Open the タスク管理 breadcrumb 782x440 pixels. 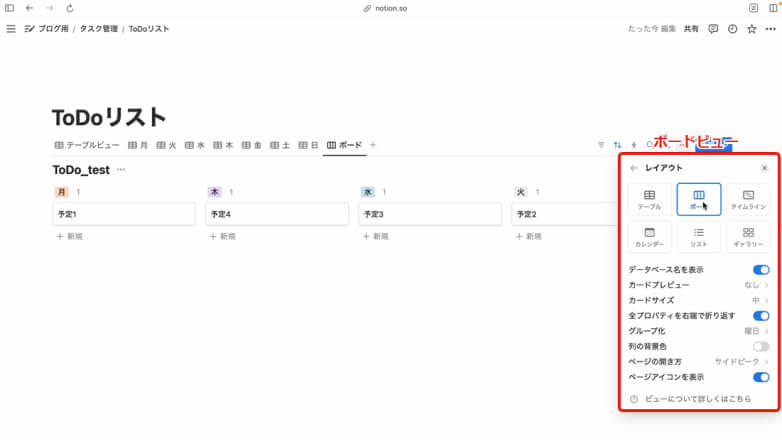[99, 29]
